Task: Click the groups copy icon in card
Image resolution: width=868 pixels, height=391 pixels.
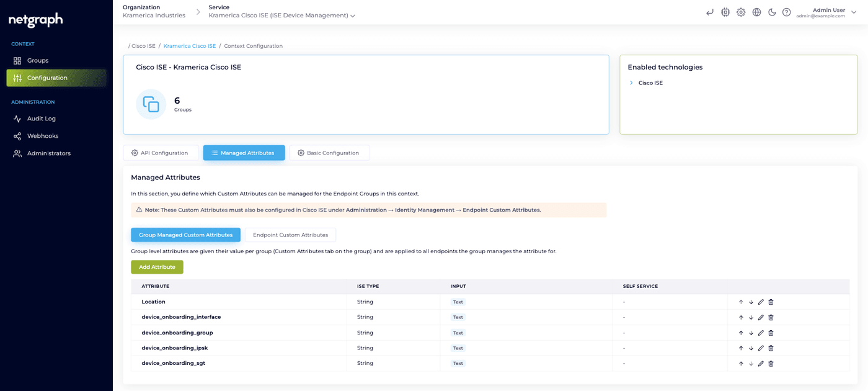Action: click(x=151, y=104)
